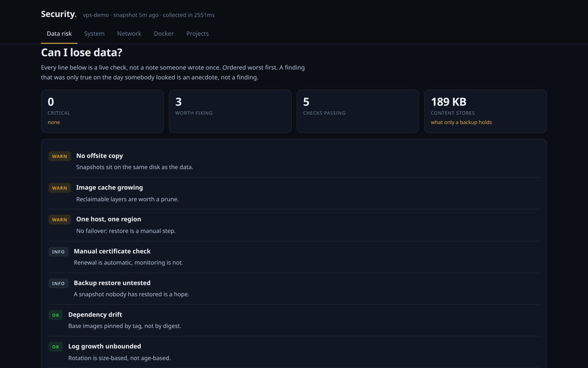Click 'Rotation is size-based, not age-based.' text
Screen dimensions: 588x368
click(x=119, y=358)
